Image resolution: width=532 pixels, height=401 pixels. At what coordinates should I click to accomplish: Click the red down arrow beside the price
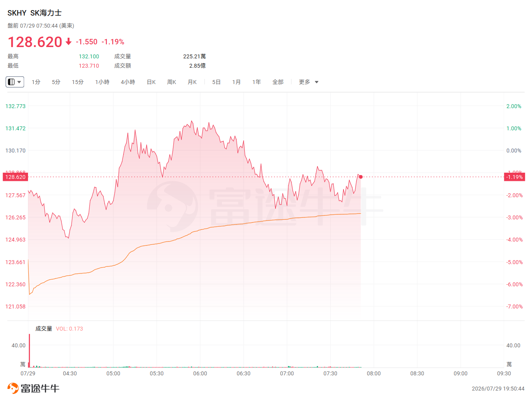coord(68,42)
